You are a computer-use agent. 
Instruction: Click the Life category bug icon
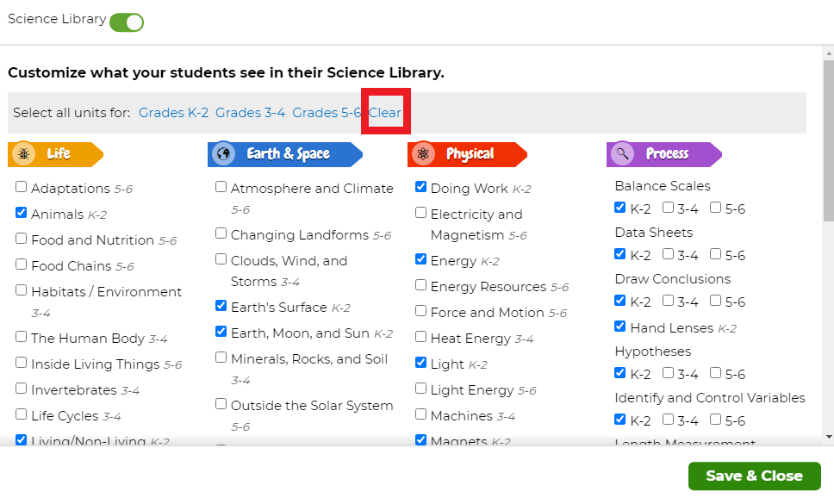coord(24,154)
